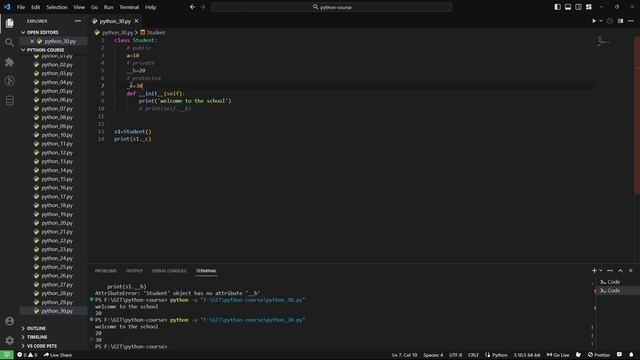Open the Customize Layout icon

point(589,7)
